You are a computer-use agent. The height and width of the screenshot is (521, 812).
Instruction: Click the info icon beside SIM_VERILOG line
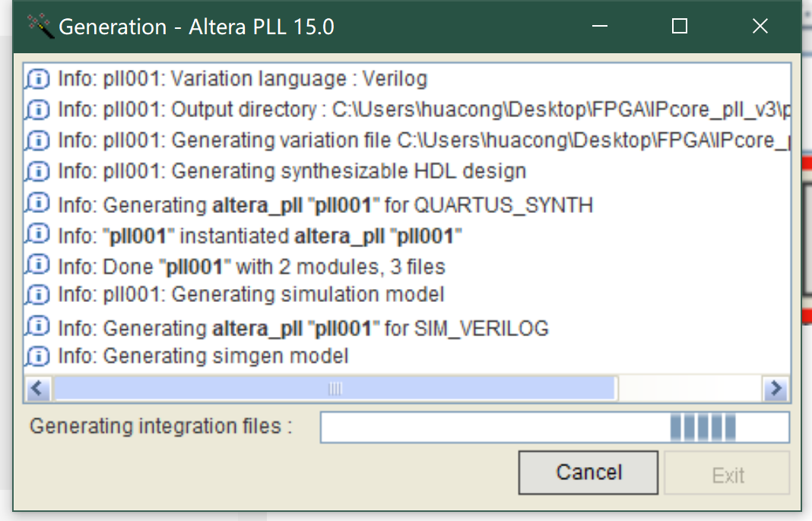[38, 327]
